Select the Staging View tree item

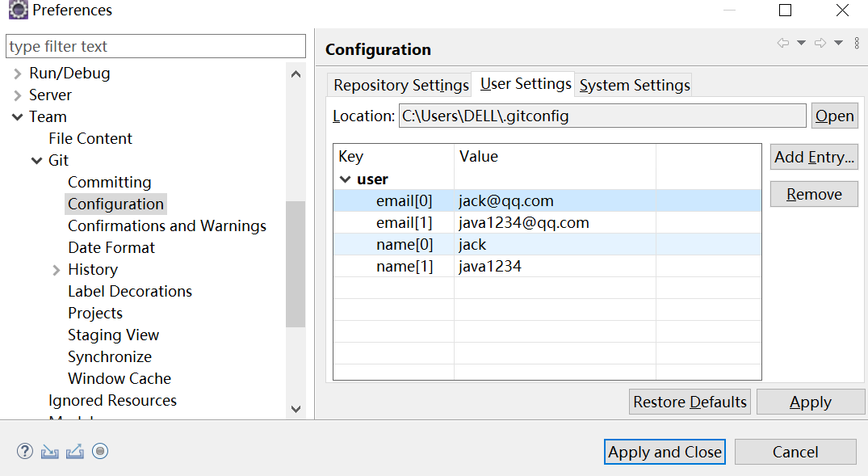click(x=113, y=335)
